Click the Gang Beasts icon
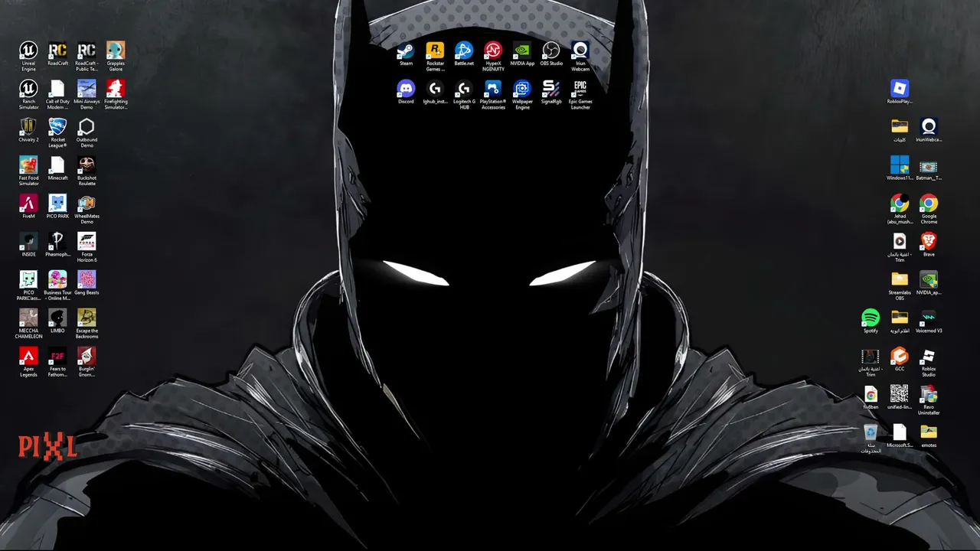 pos(87,283)
